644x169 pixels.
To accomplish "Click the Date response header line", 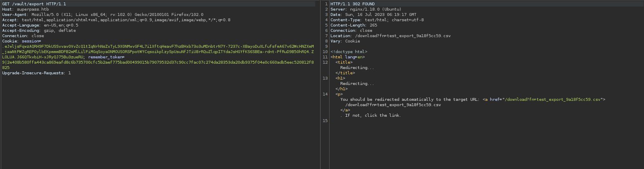I will pos(373,15).
